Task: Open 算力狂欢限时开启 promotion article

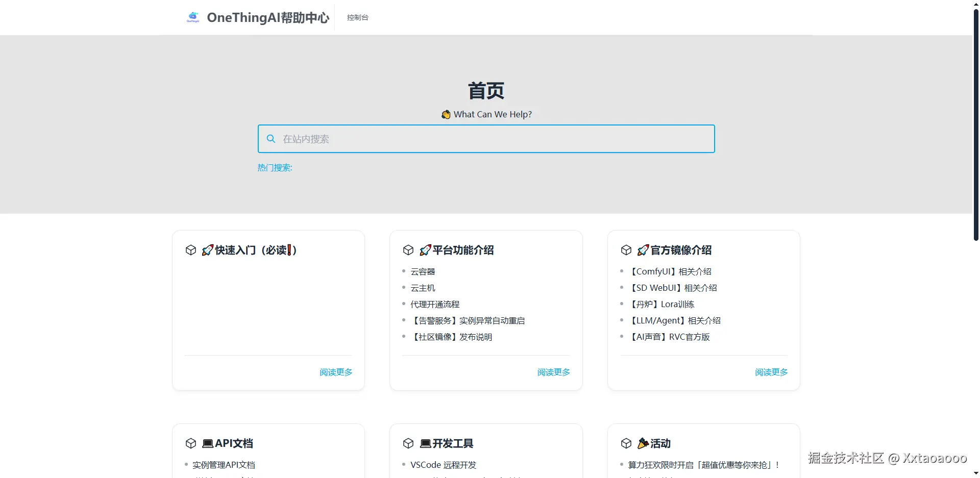Action: click(704, 465)
